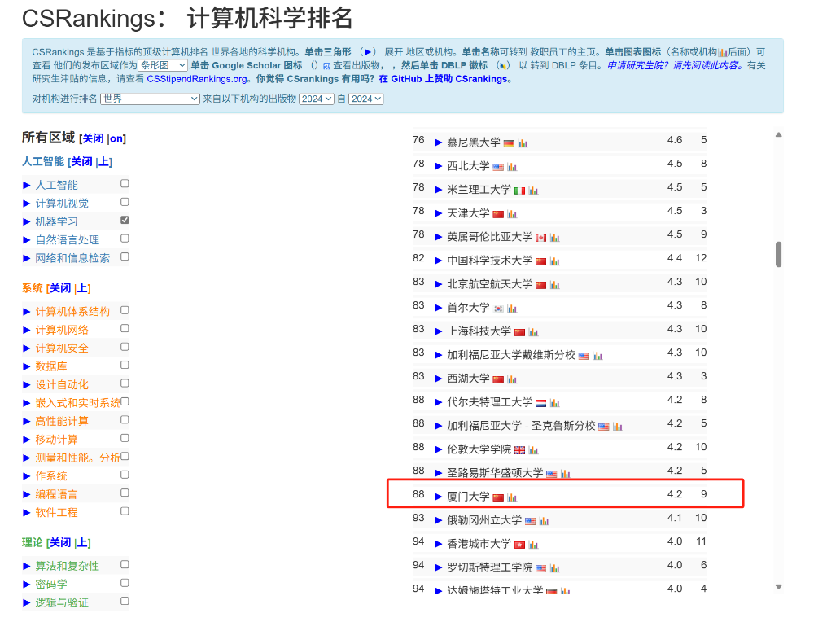Click the bar chart icon for 伦敦大学学院
840x622 pixels.
(x=533, y=449)
